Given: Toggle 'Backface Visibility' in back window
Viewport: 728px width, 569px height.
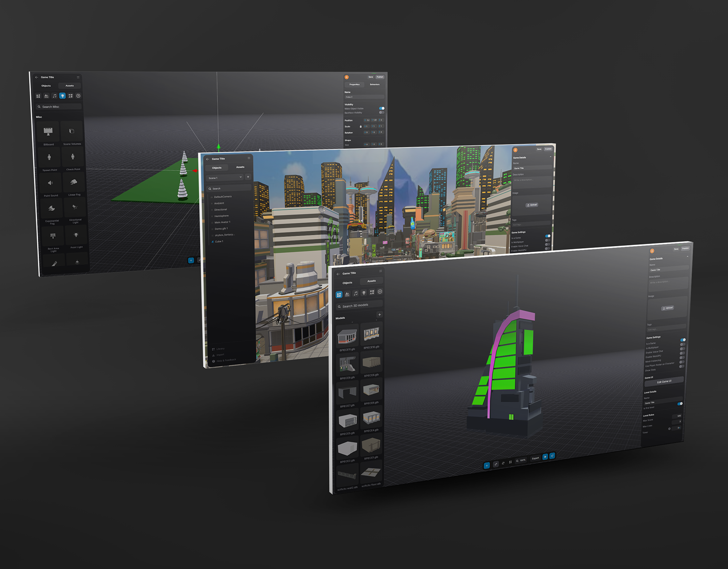Looking at the screenshot, I should [x=382, y=112].
